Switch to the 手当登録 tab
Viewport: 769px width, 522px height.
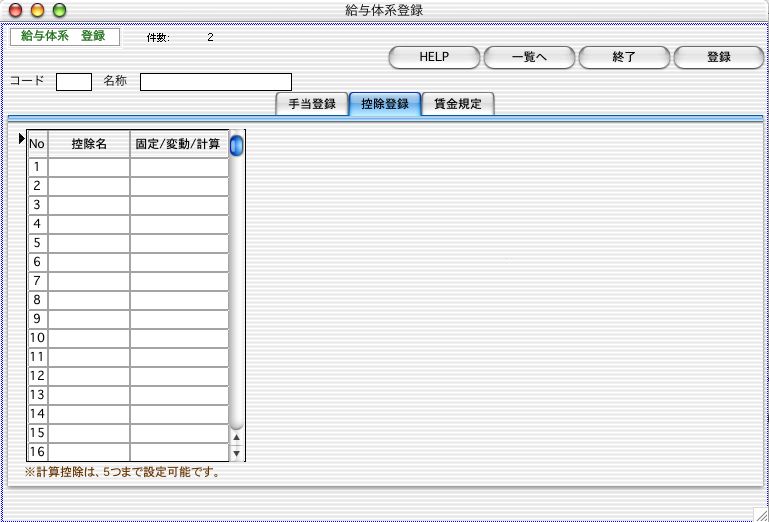click(x=311, y=104)
